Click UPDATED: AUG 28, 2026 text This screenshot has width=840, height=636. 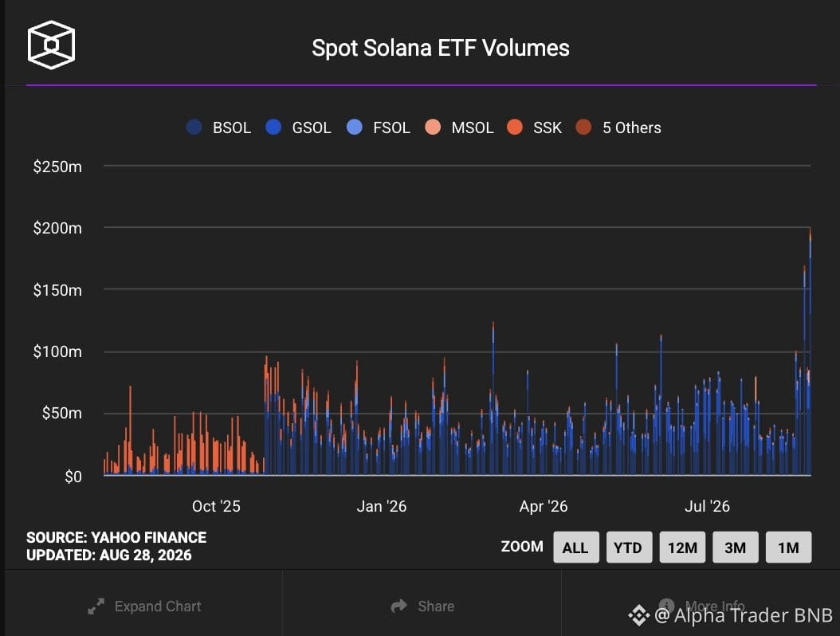(x=108, y=555)
